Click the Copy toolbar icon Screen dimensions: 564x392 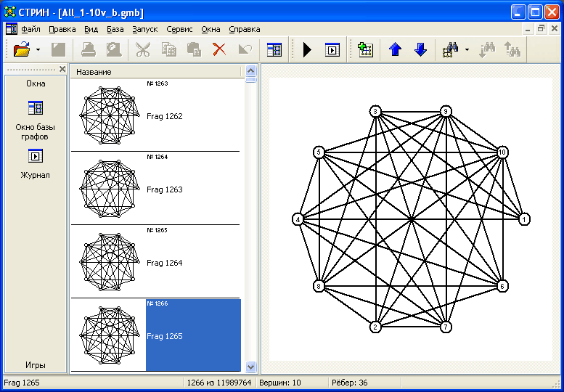pyautogui.click(x=168, y=49)
